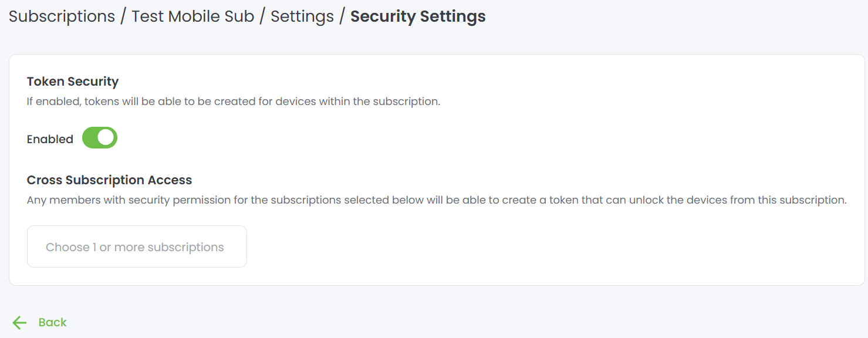Turn off the Token Security Enabled toggle
Image resolution: width=868 pixels, height=338 pixels.
tap(100, 138)
